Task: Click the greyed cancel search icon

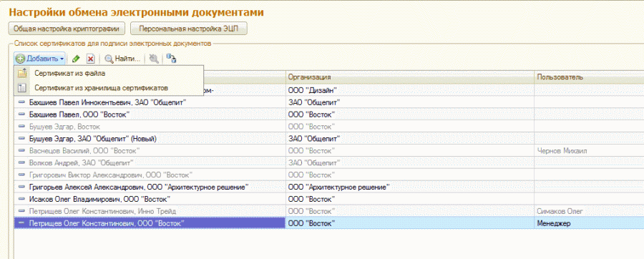Action: click(x=154, y=59)
